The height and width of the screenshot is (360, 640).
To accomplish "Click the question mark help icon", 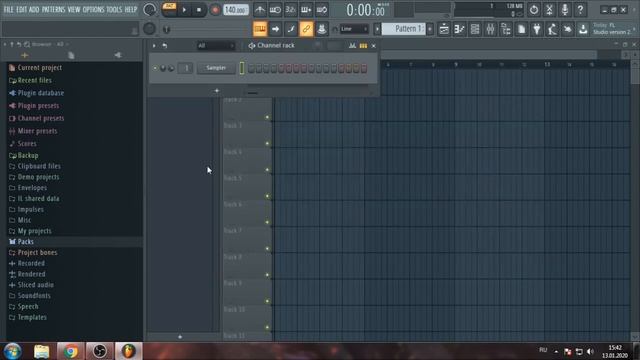I will (x=580, y=10).
